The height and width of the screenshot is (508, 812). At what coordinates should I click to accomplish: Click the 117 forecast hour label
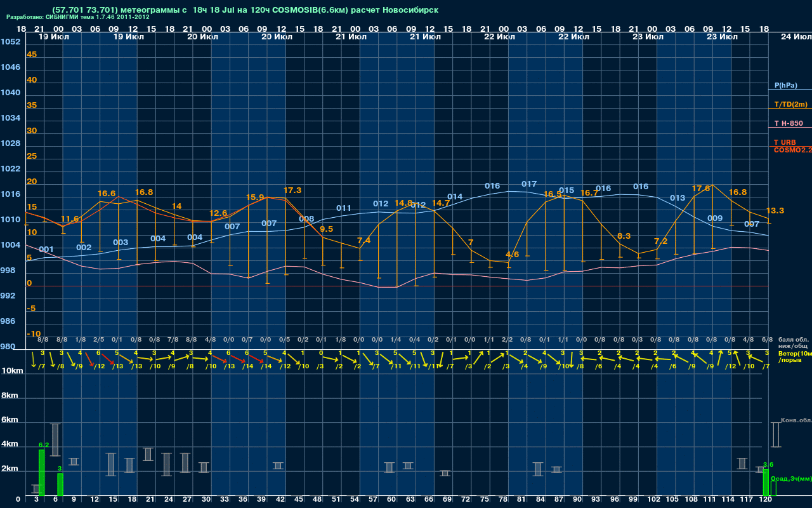pyautogui.click(x=747, y=500)
